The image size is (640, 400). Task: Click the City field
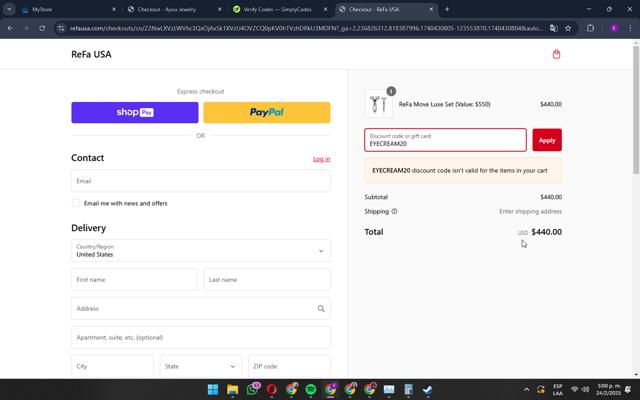tap(112, 366)
